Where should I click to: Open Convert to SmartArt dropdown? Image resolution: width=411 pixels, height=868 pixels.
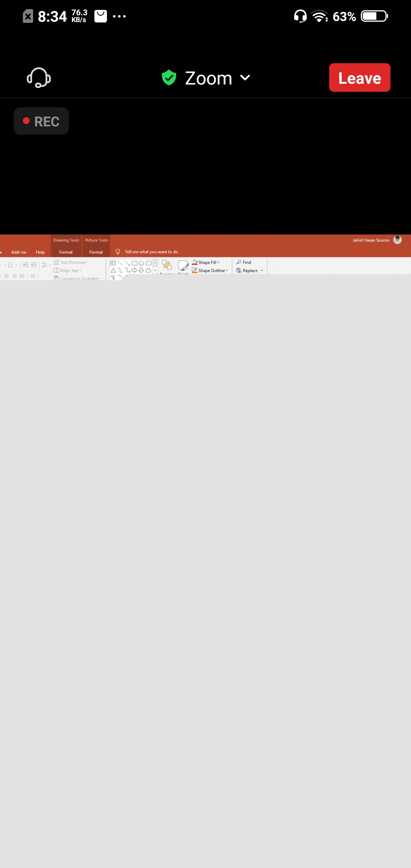pos(77,278)
